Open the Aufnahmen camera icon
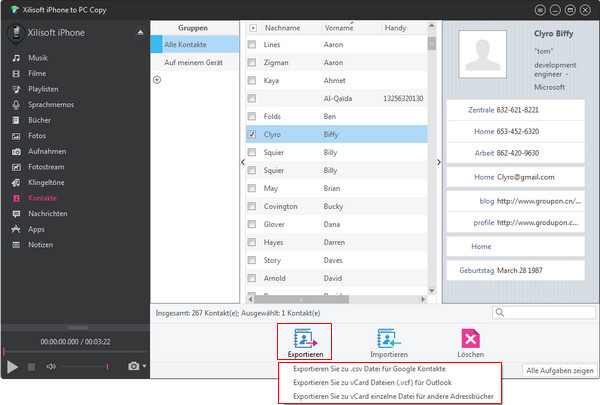Image resolution: width=600 pixels, height=405 pixels. point(16,152)
